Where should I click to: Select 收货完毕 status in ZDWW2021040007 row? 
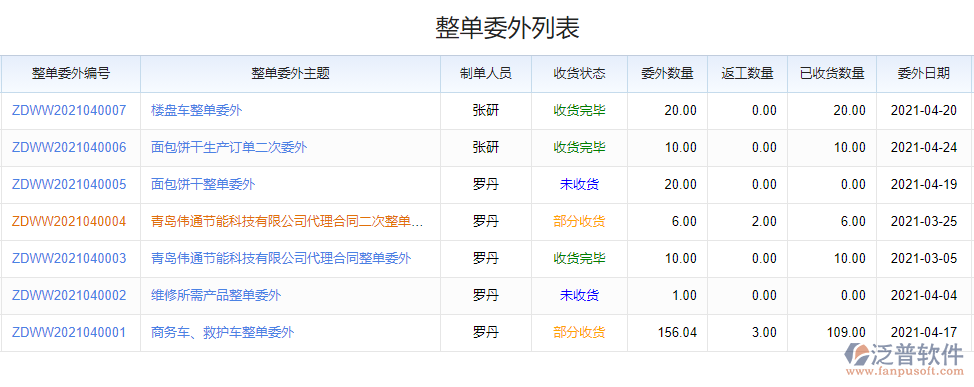point(580,111)
